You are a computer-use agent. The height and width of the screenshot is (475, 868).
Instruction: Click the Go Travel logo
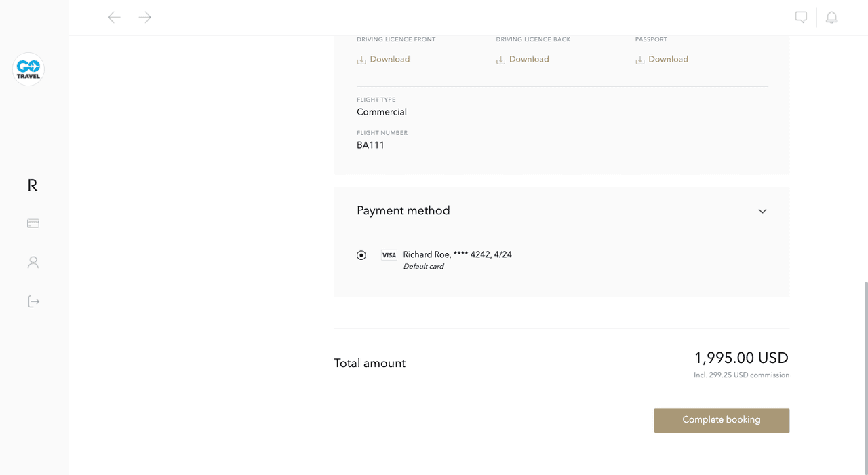click(x=28, y=69)
